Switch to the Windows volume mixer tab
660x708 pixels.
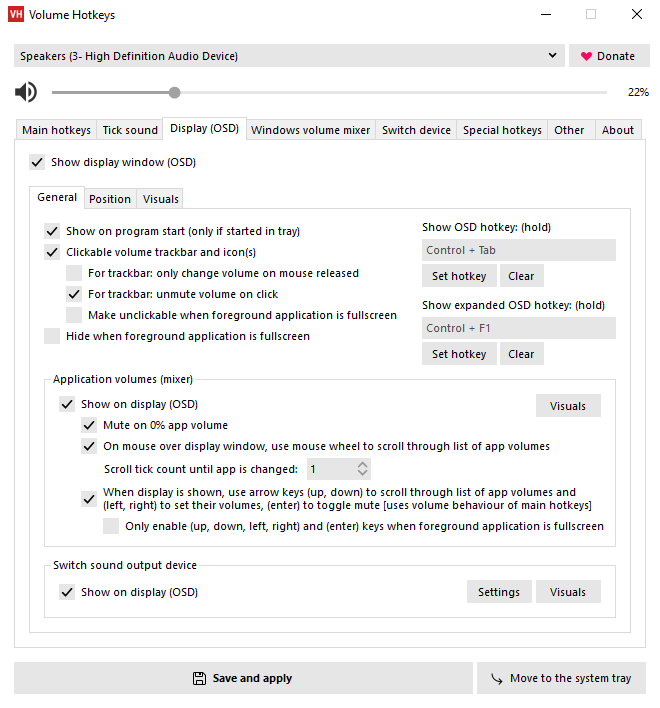[310, 130]
